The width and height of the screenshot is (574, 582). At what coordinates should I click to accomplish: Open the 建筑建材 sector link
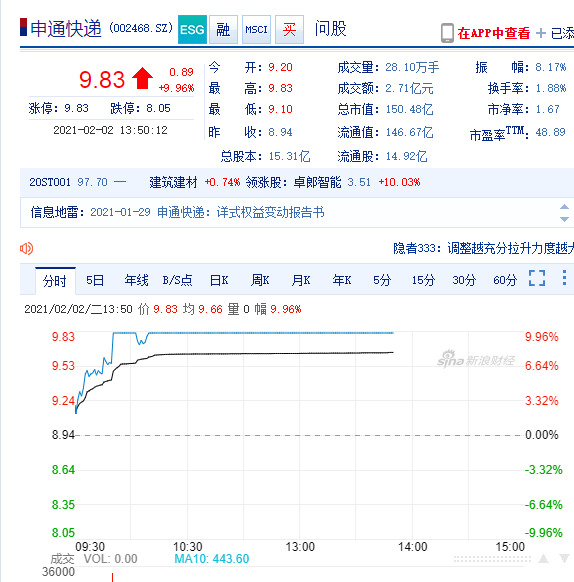coord(173,182)
